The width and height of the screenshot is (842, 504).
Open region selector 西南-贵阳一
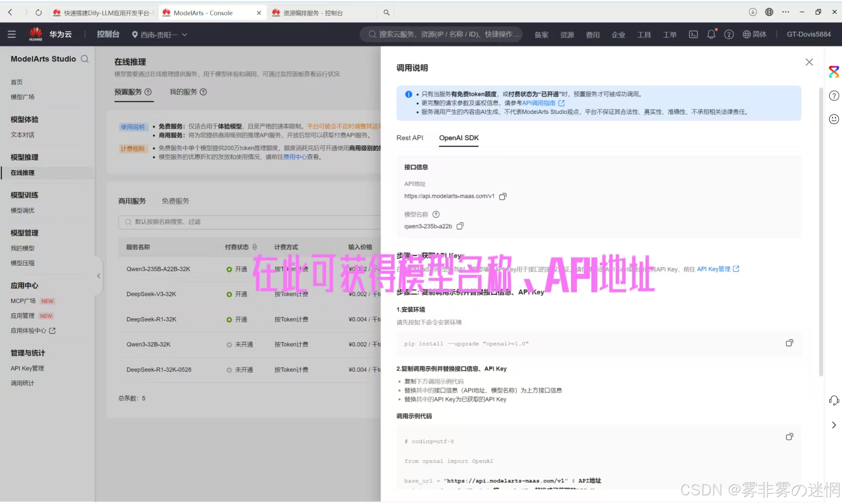tap(160, 35)
